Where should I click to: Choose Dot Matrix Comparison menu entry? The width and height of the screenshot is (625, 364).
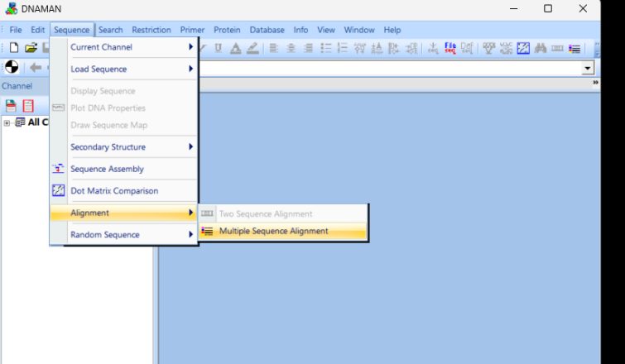(124, 191)
